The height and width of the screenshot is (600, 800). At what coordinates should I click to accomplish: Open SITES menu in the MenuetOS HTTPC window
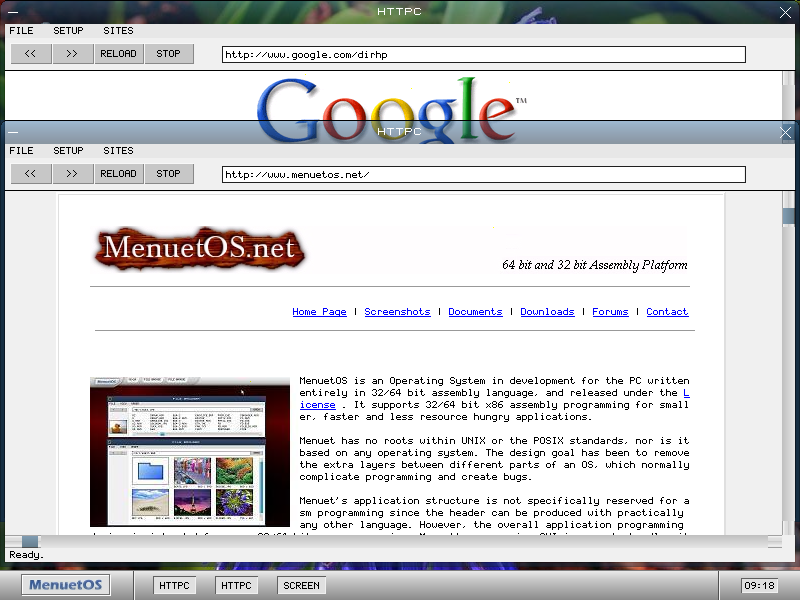coord(118,151)
